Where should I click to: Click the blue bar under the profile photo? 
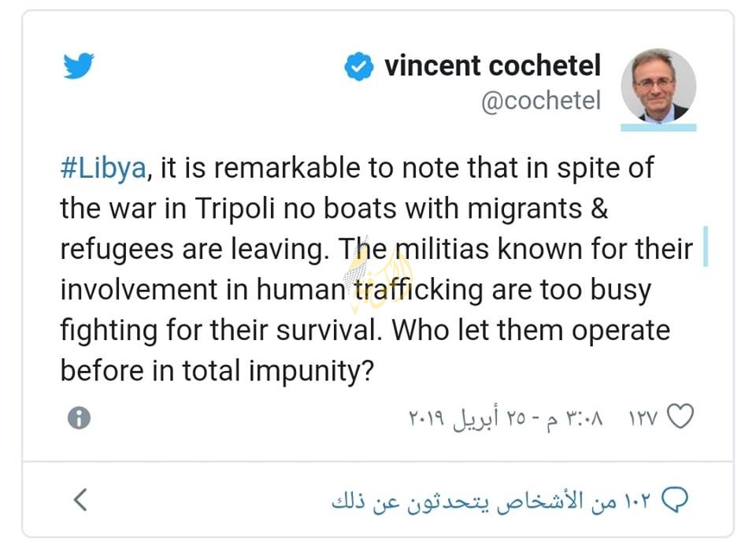(x=658, y=127)
